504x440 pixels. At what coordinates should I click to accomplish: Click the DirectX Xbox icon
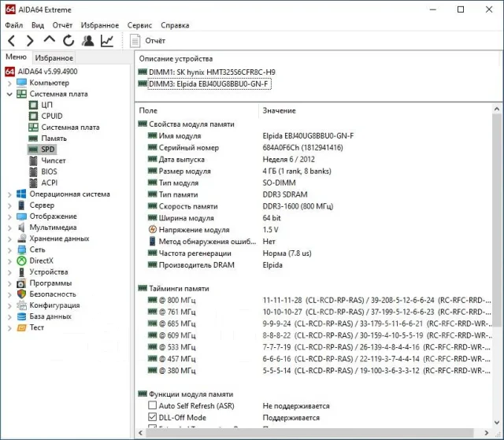click(x=21, y=261)
